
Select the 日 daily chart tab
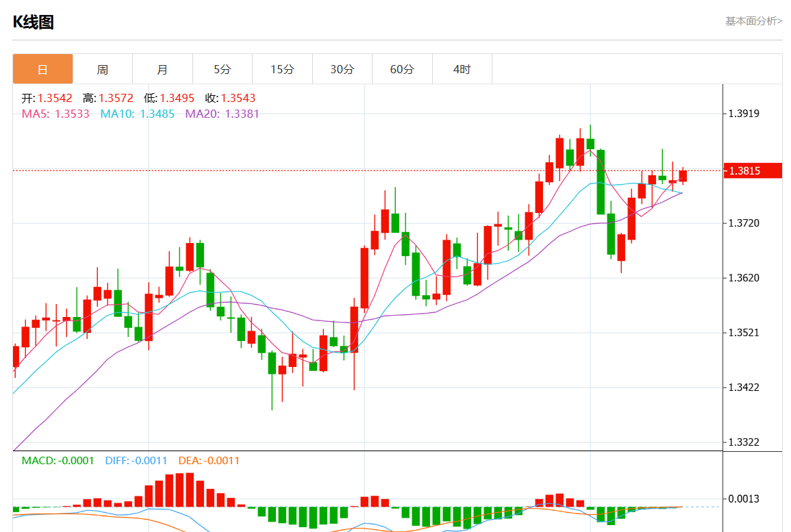(43, 69)
